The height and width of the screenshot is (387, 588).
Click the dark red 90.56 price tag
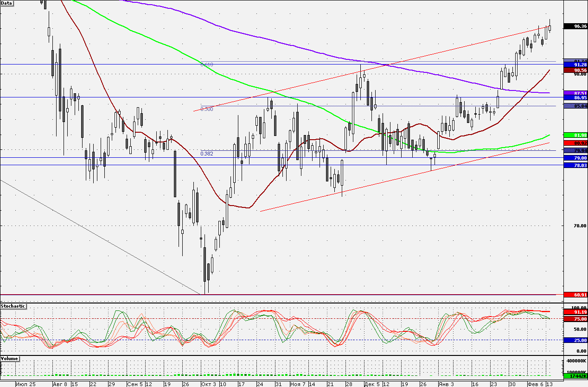click(575, 70)
